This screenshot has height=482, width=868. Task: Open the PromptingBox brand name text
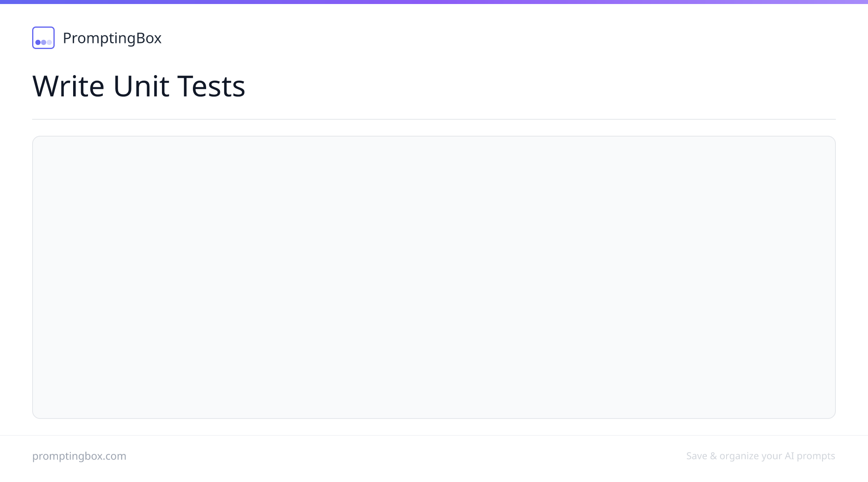click(x=112, y=38)
